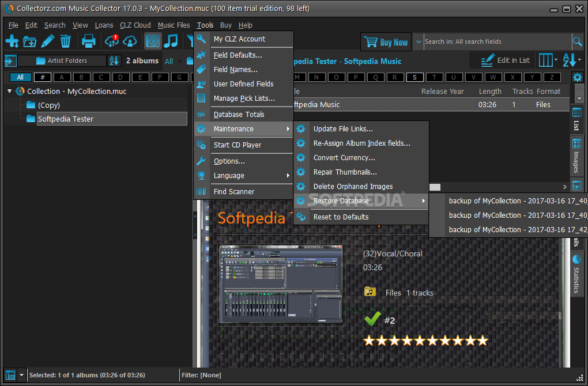Expand the Language submenu
This screenshot has width=588, height=386.
pyautogui.click(x=243, y=175)
